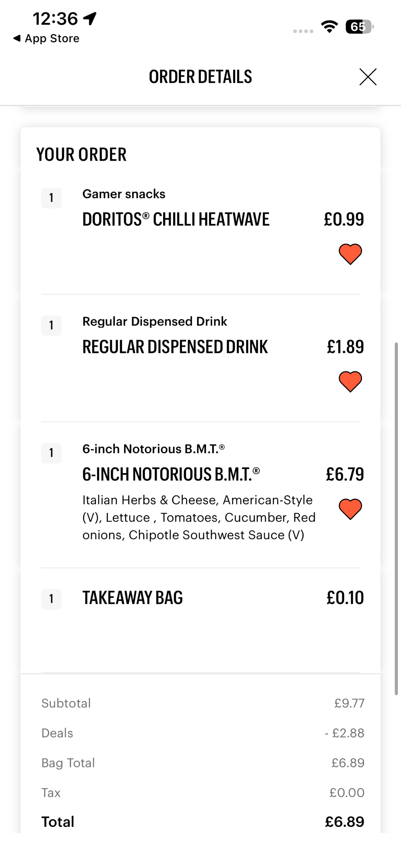
Task: Open the Regular Dispensed Drink item
Action: 175,347
